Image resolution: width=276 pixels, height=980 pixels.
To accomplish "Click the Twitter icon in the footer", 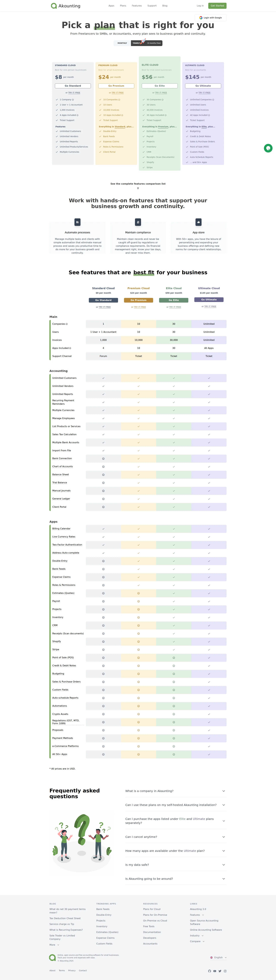I will [220, 971].
